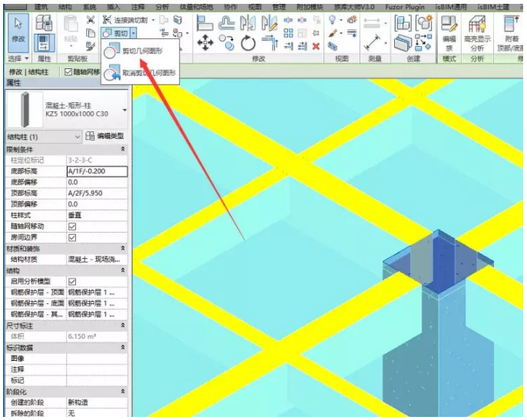Select the Offset tool

pyautogui.click(x=227, y=23)
